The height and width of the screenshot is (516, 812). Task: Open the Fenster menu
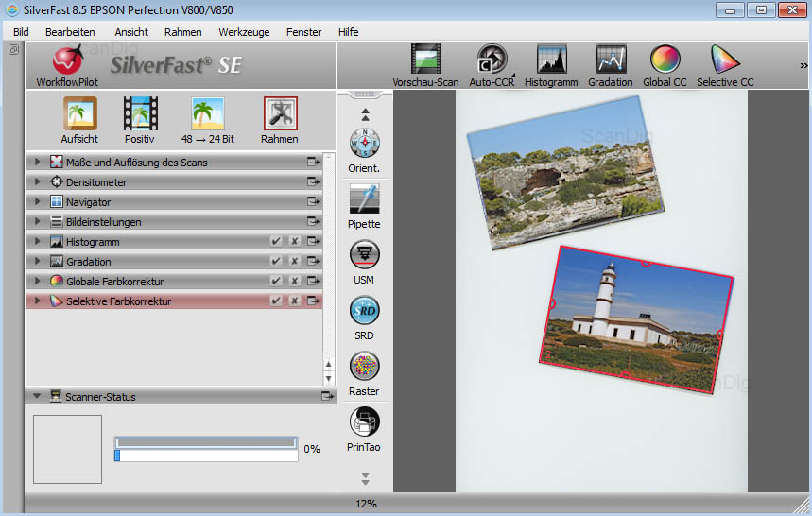pos(303,32)
